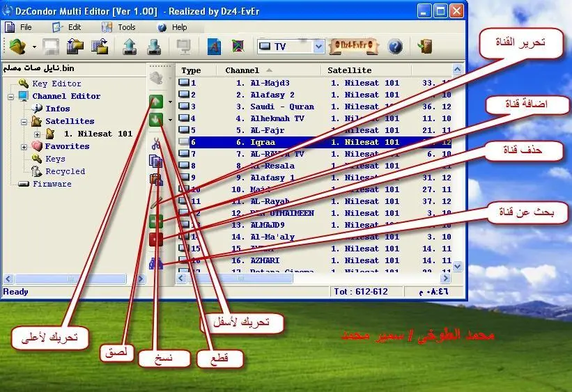Click the channel list scroll-down arrow
572x392 pixels.
point(457,267)
